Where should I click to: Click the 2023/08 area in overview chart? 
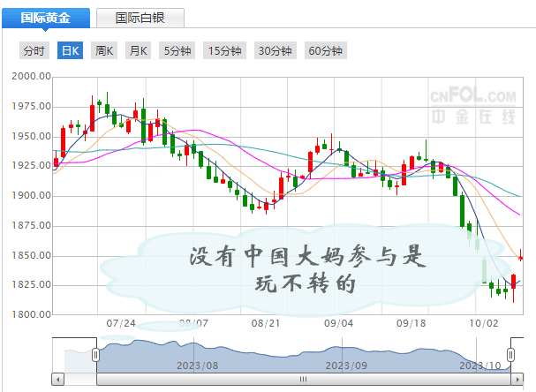pyautogui.click(x=197, y=366)
